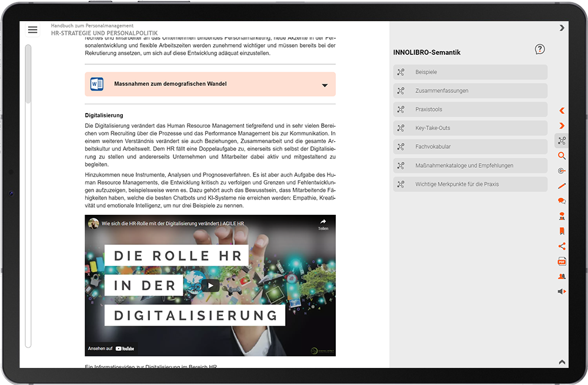Viewport: 588px width, 385px height.
Task: Add a bookmark with the bookmark icon
Action: pyautogui.click(x=562, y=231)
